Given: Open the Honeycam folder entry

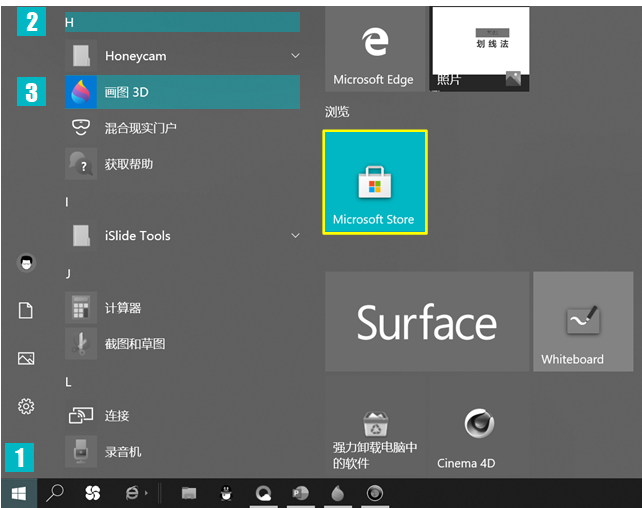Looking at the screenshot, I should (182, 56).
